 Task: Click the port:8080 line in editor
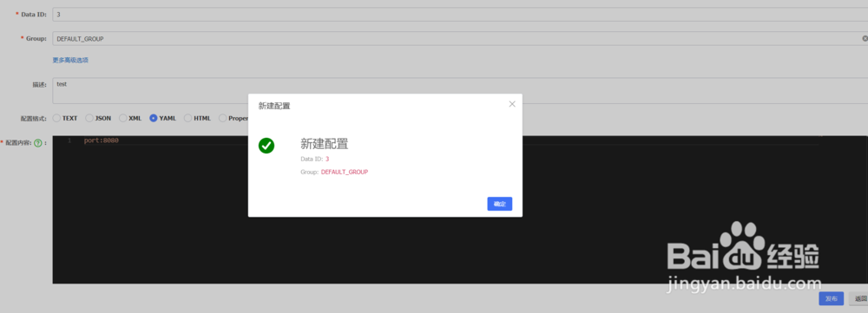102,140
